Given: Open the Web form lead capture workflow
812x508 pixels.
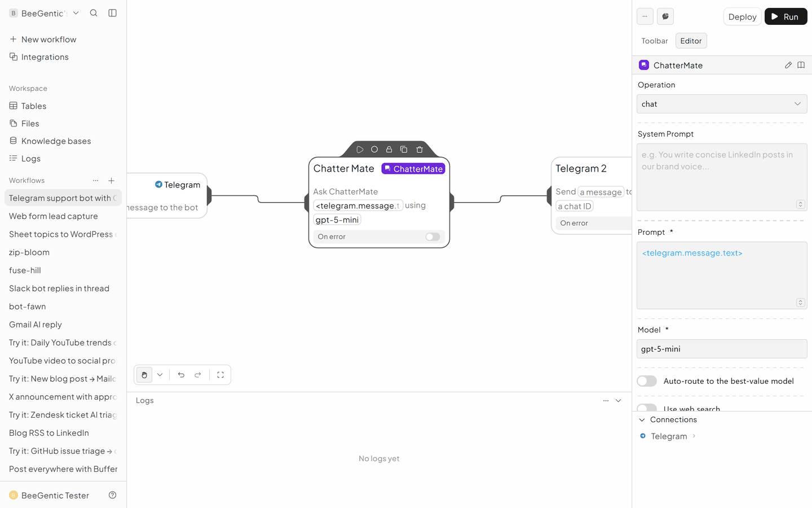Looking at the screenshot, I should [x=63, y=216].
